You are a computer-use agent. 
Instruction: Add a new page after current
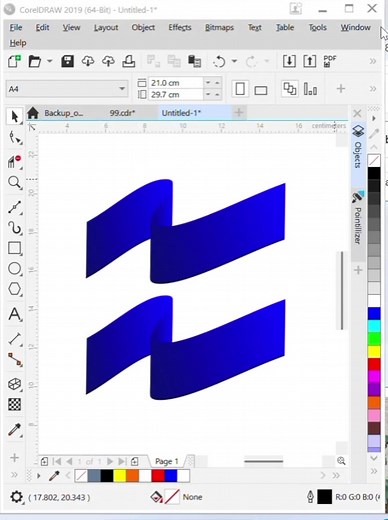pyautogui.click(x=134, y=461)
